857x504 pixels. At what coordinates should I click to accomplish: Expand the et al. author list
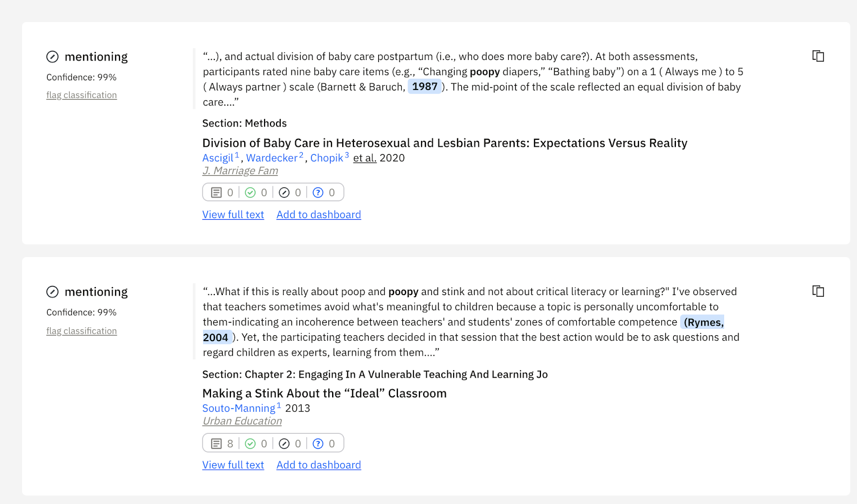tap(365, 158)
